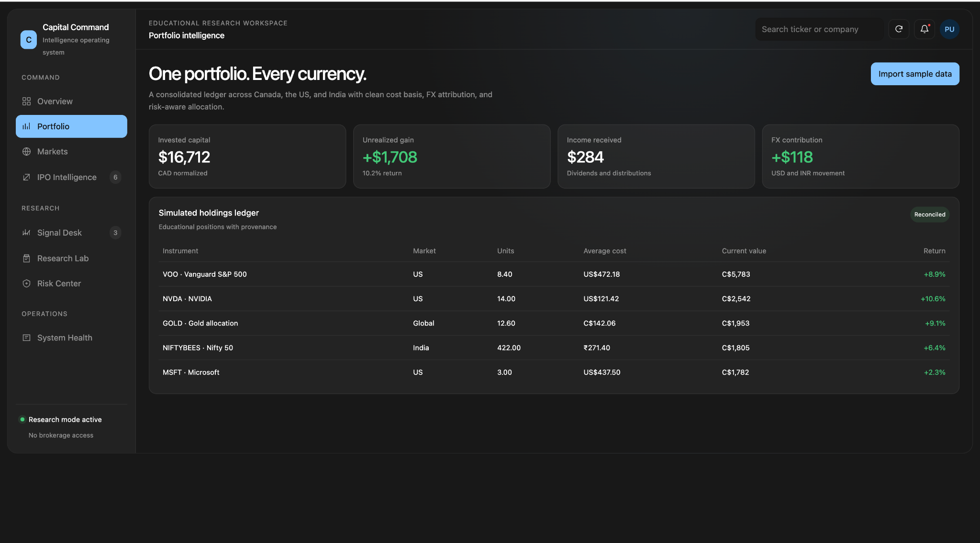
Task: Click the +$118 FX contribution figure
Action: [792, 157]
